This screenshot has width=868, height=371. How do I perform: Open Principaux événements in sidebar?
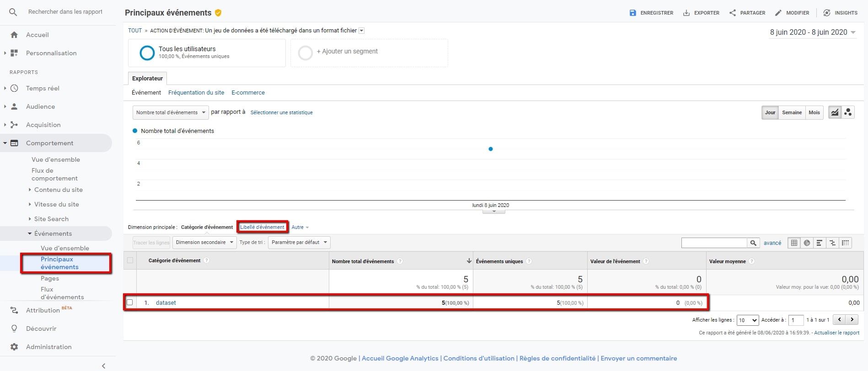click(x=59, y=263)
